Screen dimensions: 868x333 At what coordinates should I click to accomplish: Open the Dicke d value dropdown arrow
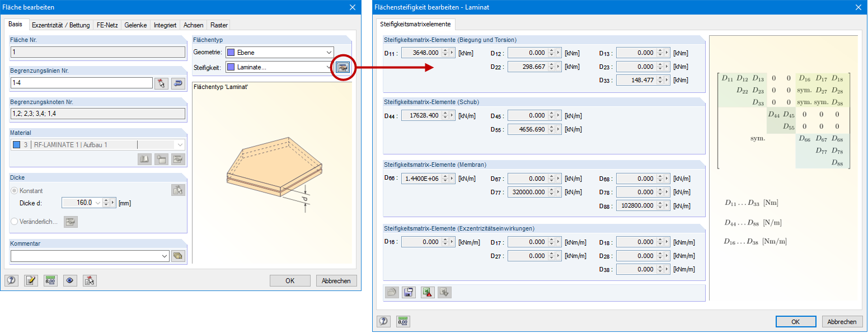[x=98, y=203]
